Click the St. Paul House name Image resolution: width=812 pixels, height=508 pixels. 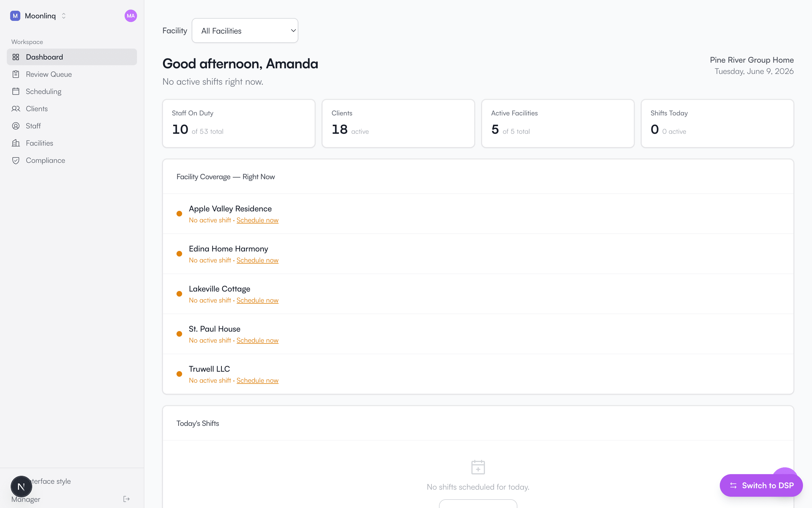coord(214,329)
